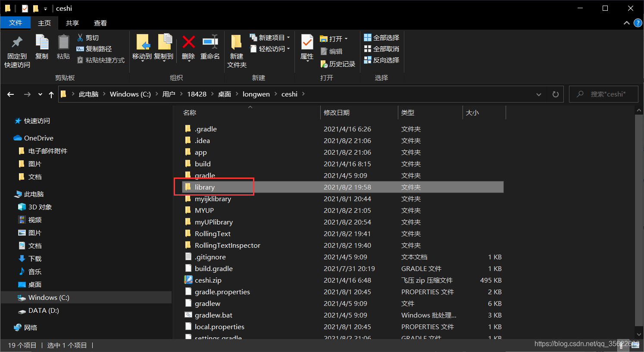Delete selected item with 删除
644x352 pixels.
(188, 48)
